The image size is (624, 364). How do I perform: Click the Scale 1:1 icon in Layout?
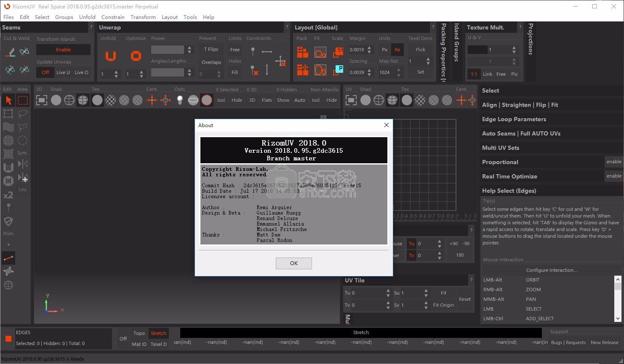click(x=338, y=52)
